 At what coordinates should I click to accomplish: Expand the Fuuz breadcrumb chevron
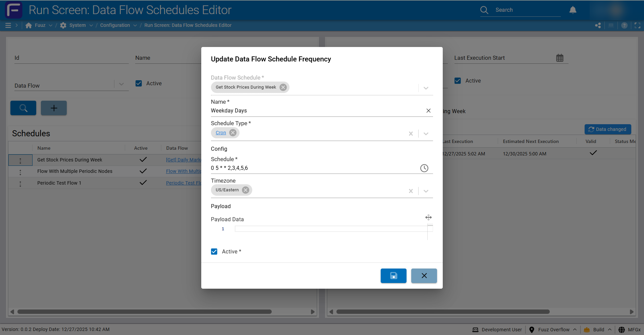coord(51,25)
